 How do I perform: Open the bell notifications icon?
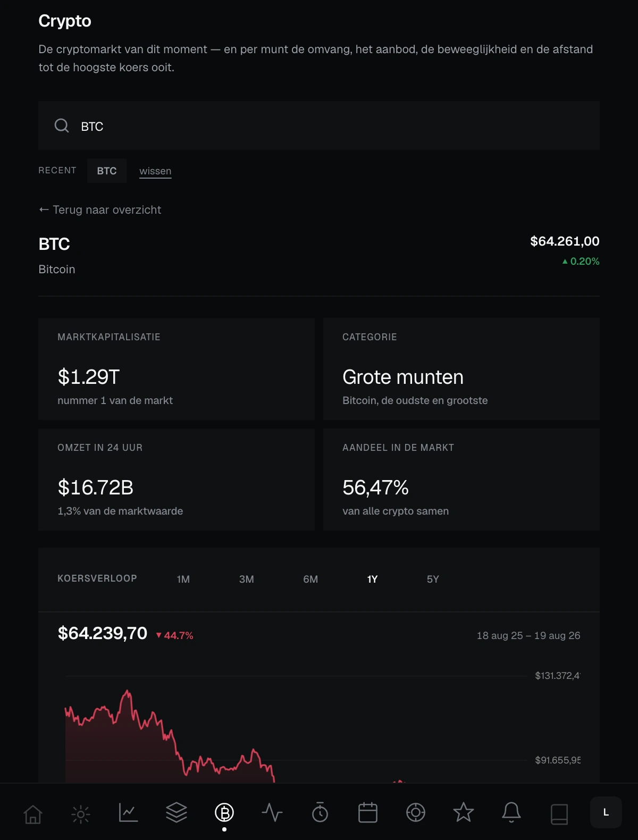pyautogui.click(x=511, y=813)
